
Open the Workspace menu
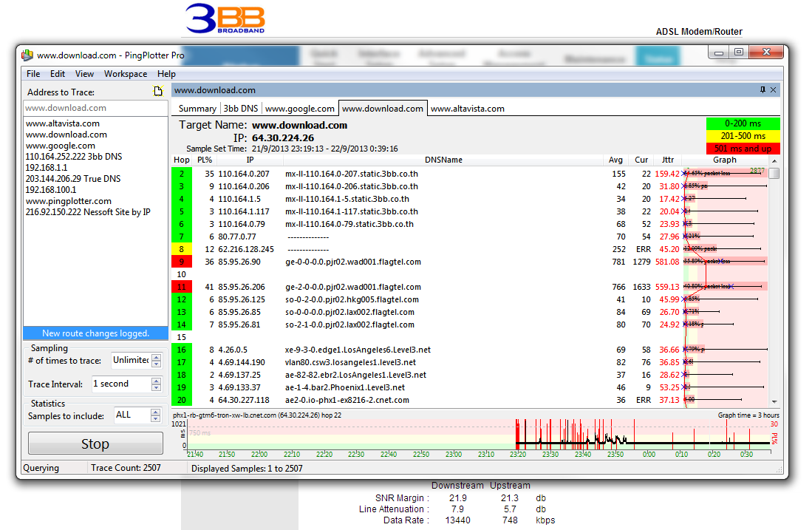(x=126, y=74)
